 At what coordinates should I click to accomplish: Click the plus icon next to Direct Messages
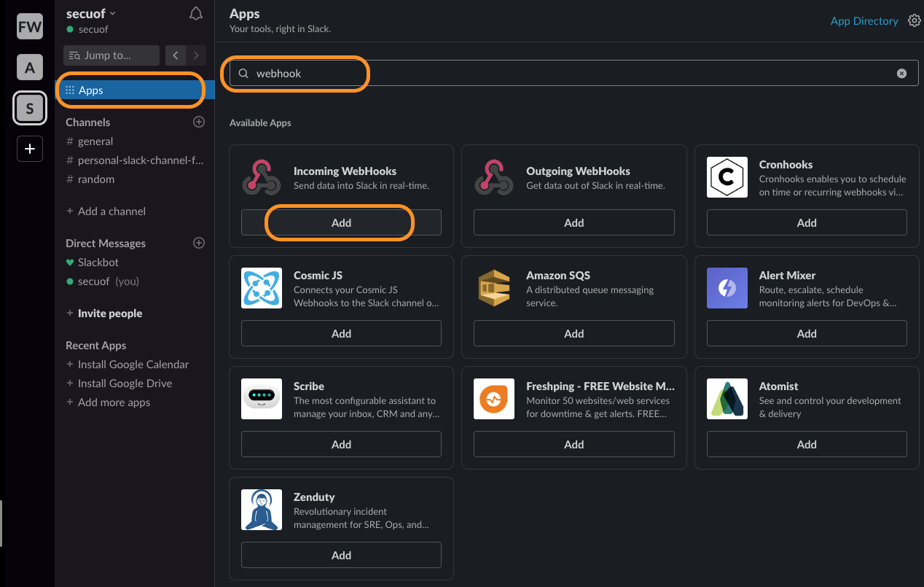199,243
